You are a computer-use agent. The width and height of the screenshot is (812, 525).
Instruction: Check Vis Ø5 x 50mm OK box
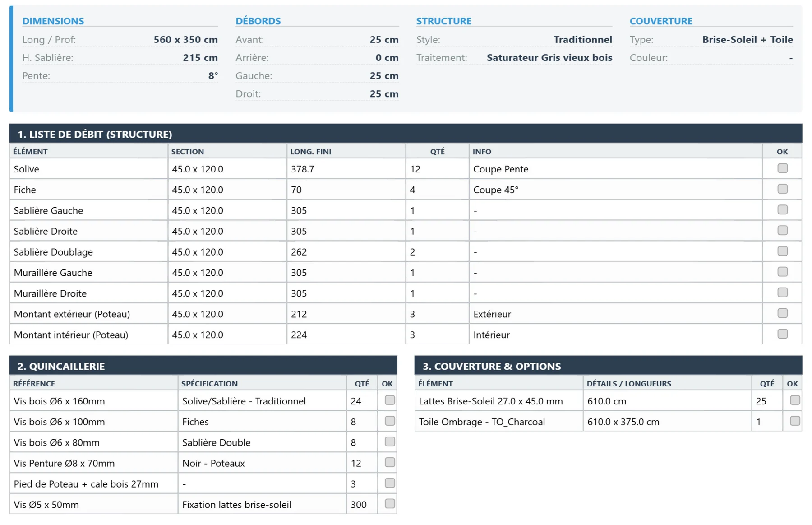coord(390,504)
